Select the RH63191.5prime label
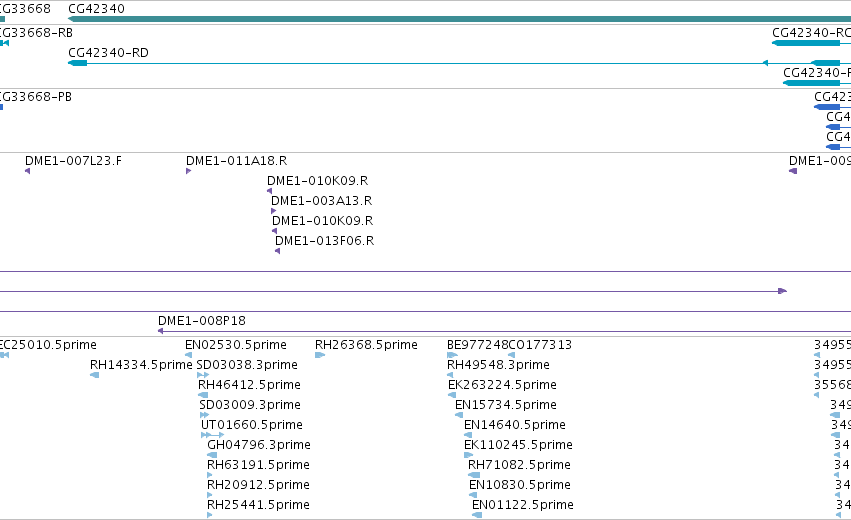Viewport: 851px width, 520px height. click(x=258, y=465)
